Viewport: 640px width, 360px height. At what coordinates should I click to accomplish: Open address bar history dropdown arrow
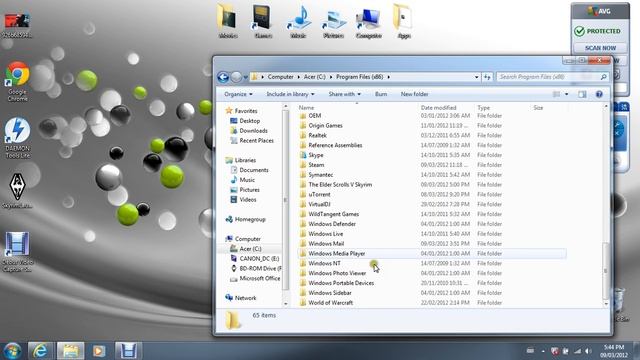[476, 77]
